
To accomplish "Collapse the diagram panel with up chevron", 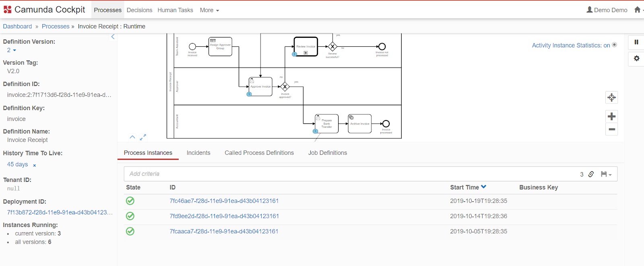I will 132,137.
